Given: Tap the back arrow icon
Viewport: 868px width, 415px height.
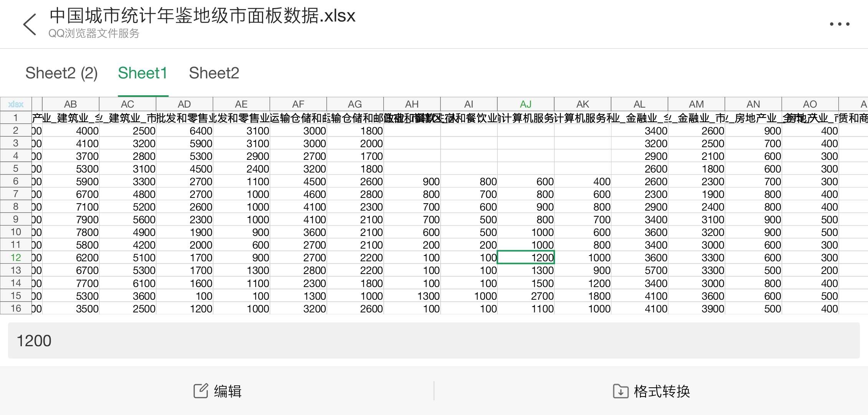Looking at the screenshot, I should coord(30,25).
